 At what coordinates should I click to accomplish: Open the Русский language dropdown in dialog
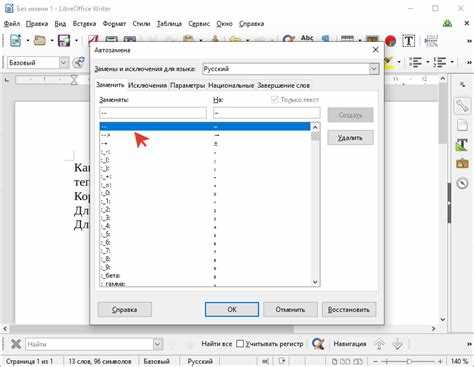(x=373, y=69)
